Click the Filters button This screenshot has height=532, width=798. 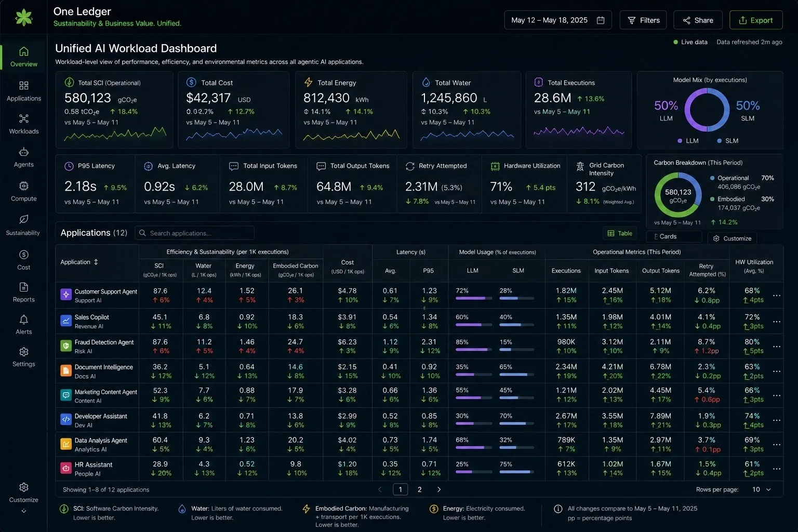[x=643, y=20]
